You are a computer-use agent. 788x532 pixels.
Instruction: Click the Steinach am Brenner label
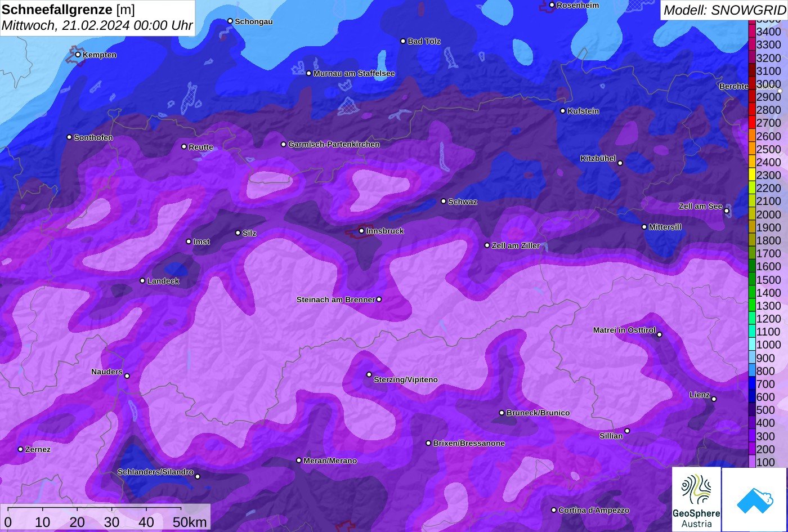pyautogui.click(x=335, y=299)
